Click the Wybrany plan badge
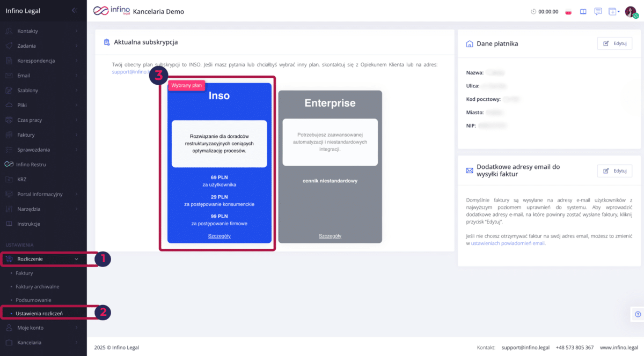The image size is (644, 356). 186,85
